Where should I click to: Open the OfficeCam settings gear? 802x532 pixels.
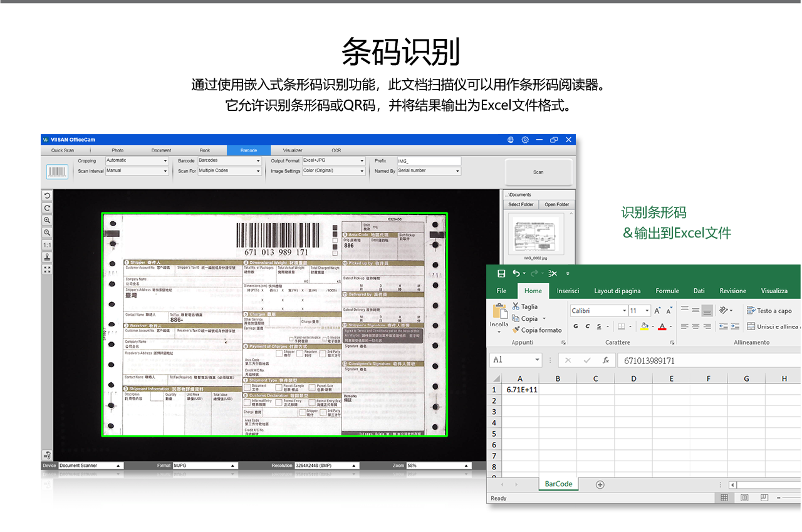525,140
